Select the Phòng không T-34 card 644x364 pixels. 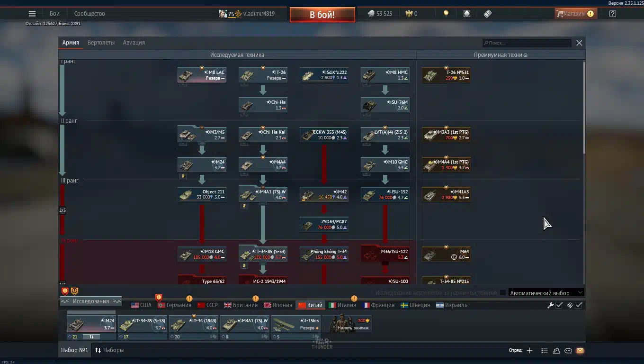pos(324,254)
